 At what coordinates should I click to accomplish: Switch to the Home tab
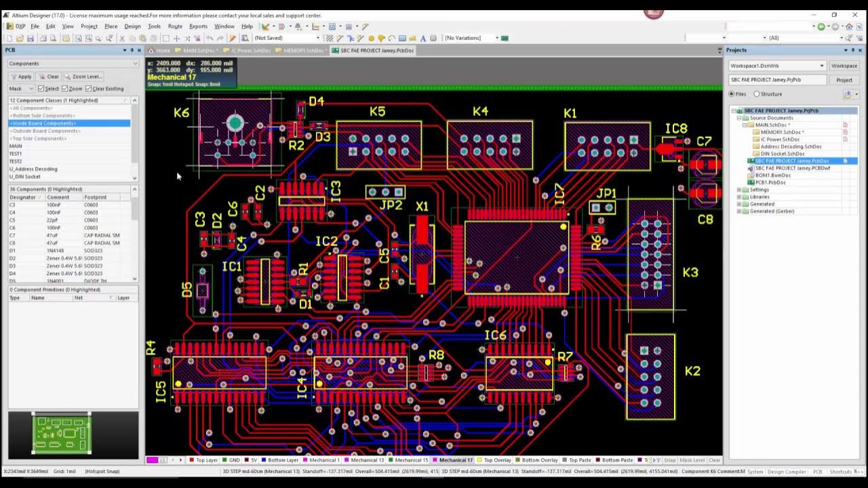click(x=160, y=50)
